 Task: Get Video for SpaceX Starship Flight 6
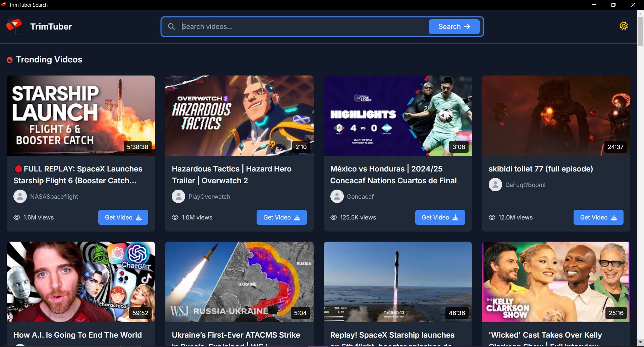tap(123, 217)
